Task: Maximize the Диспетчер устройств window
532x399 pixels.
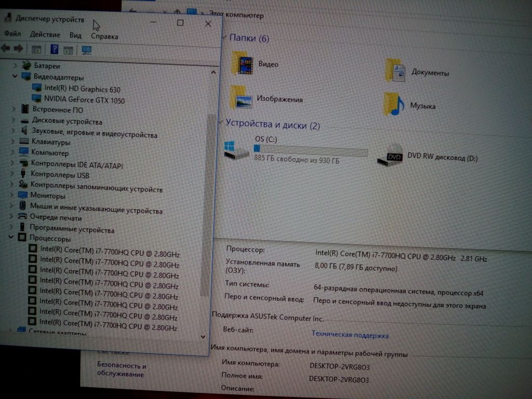Action: (180, 22)
